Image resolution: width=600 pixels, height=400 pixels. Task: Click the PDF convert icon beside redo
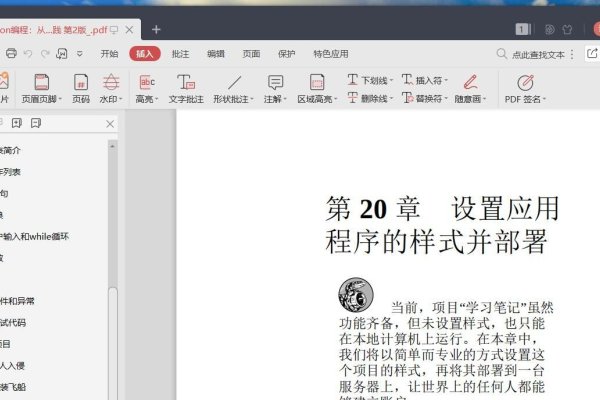click(x=62, y=54)
